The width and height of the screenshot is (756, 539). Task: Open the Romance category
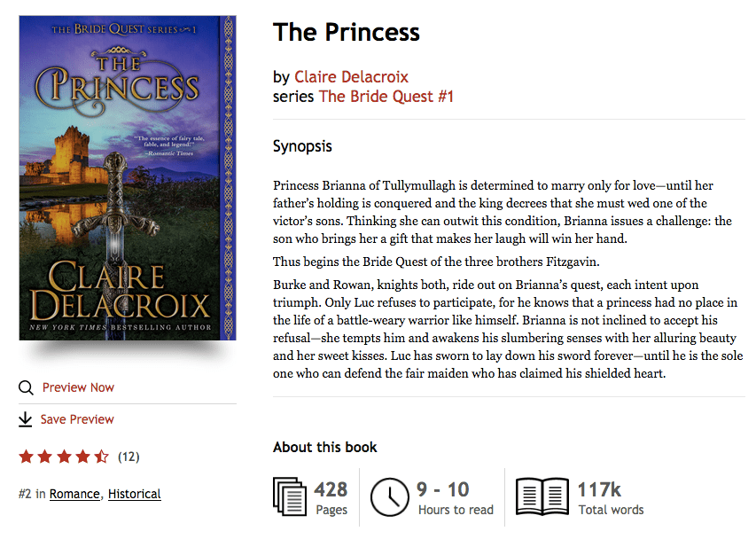[x=74, y=494]
